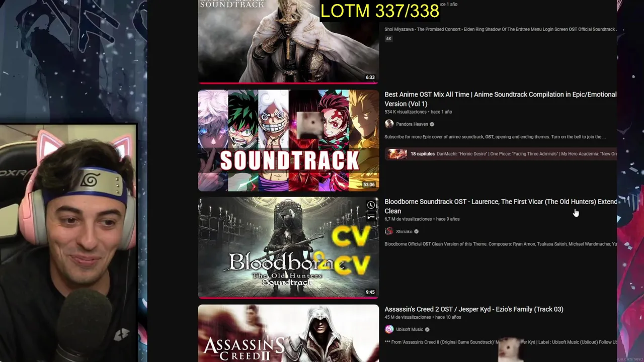Click the Ubisoft Music channel name
644x362 pixels.
click(x=410, y=329)
